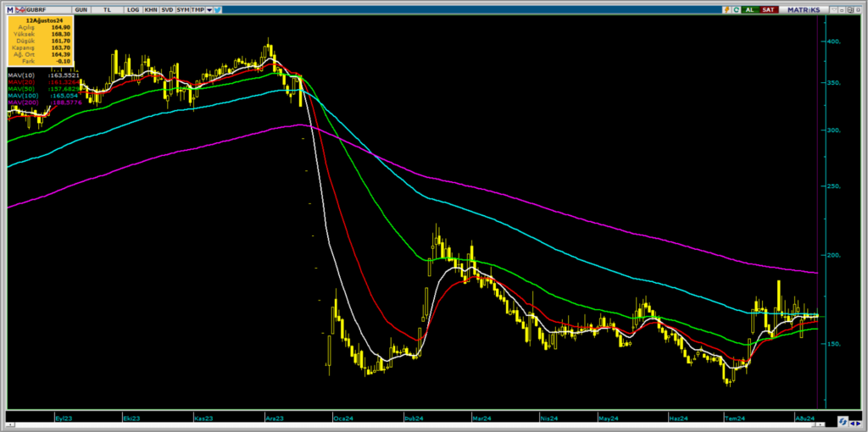Click the lightning bolt icon
The width and height of the screenshot is (868, 432).
(727, 9)
